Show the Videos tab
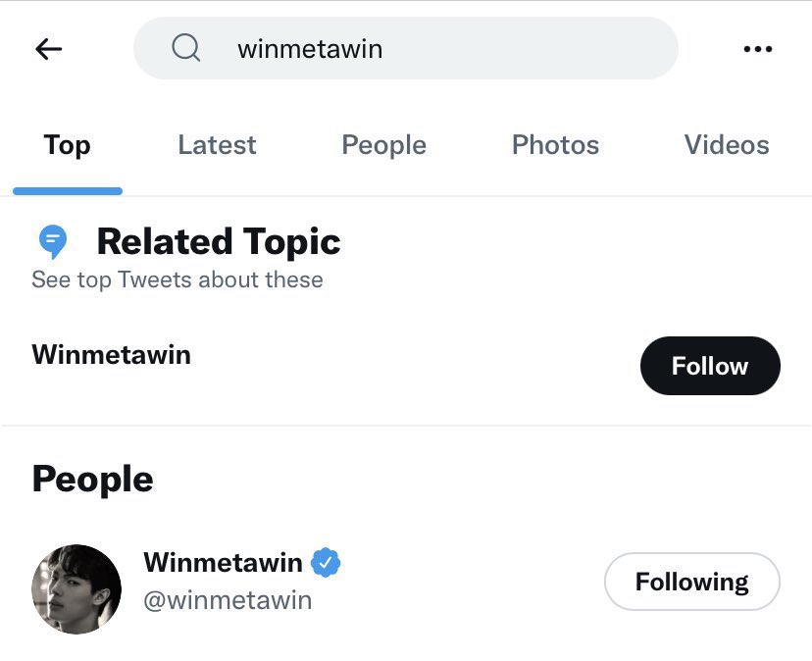 (727, 145)
